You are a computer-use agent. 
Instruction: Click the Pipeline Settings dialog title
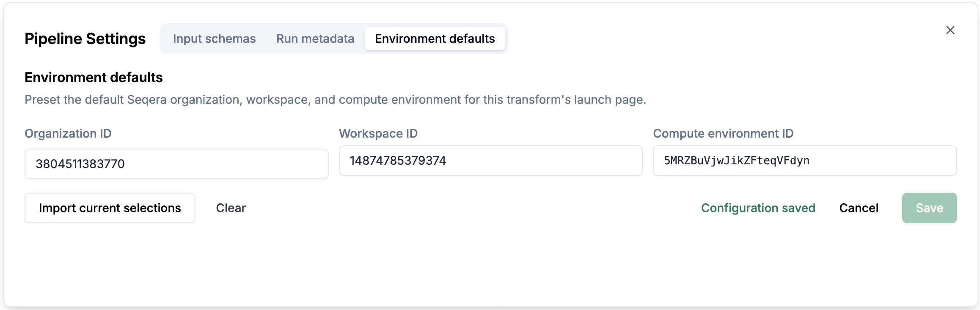click(x=85, y=39)
